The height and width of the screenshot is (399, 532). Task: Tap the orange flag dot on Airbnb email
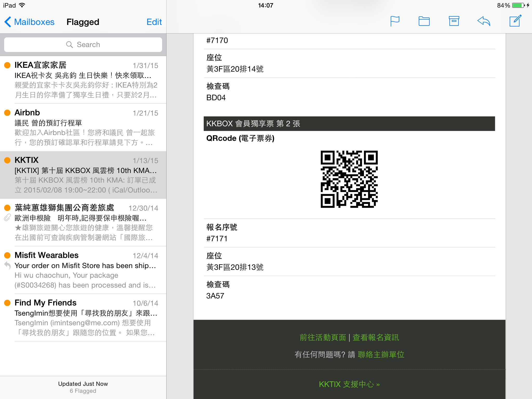[7, 112]
